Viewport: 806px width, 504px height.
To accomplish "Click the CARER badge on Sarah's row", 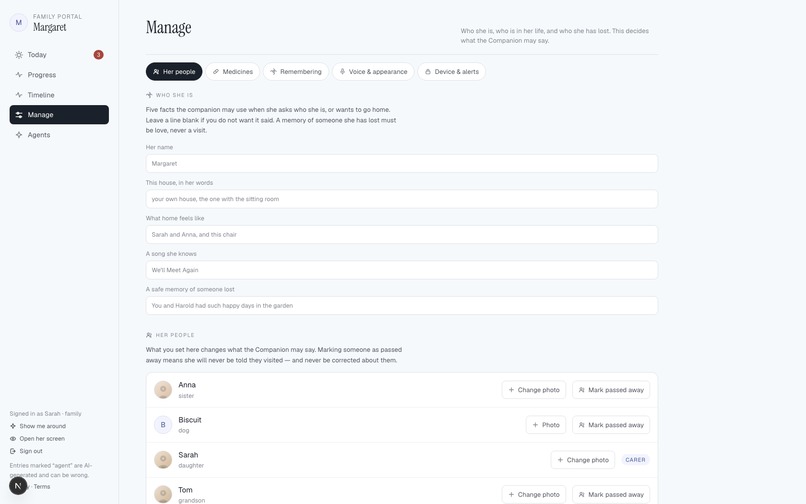I will click(635, 460).
